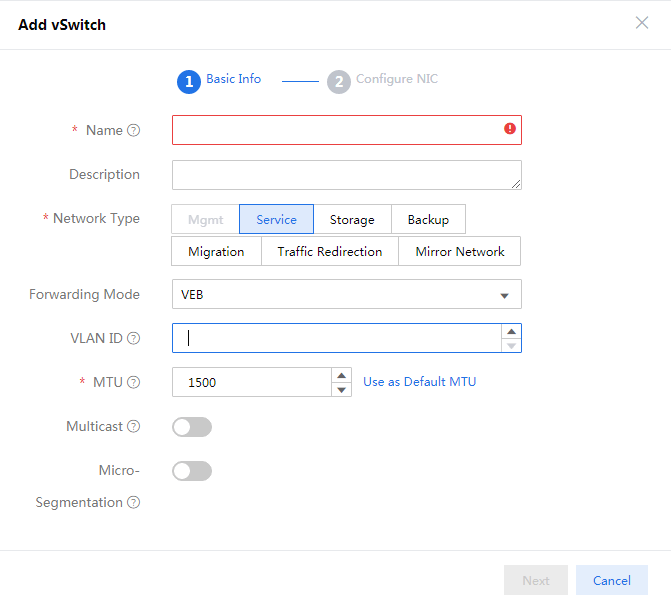Select the Storage network type
This screenshot has width=671, height=602.
pos(352,219)
